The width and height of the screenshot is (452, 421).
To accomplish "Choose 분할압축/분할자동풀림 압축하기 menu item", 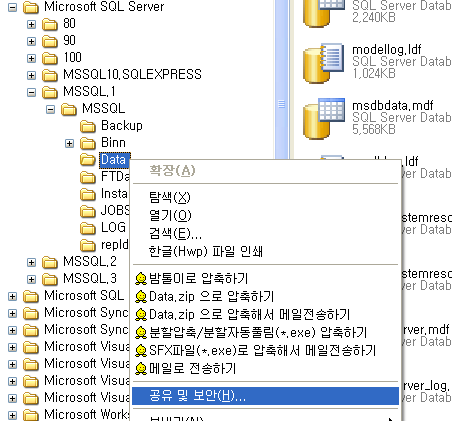I will coord(265,332).
